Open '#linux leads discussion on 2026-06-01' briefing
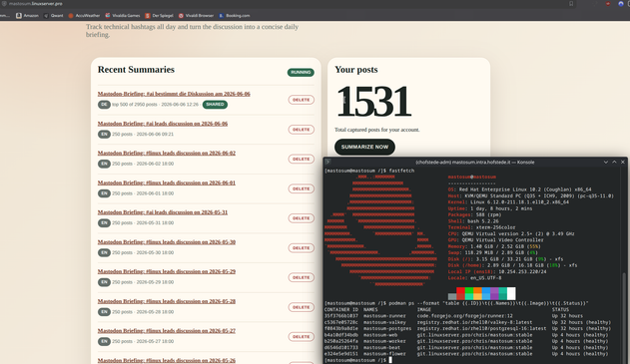 [167, 182]
